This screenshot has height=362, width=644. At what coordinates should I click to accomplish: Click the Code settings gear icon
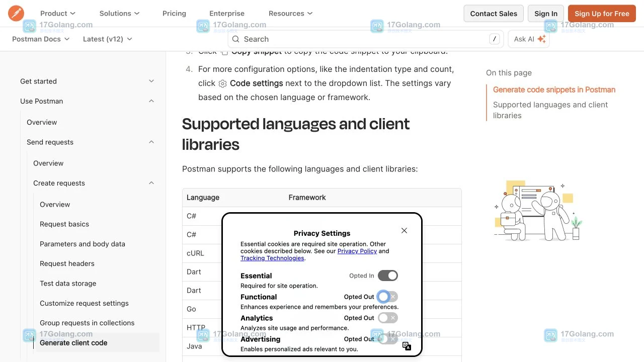pyautogui.click(x=223, y=83)
